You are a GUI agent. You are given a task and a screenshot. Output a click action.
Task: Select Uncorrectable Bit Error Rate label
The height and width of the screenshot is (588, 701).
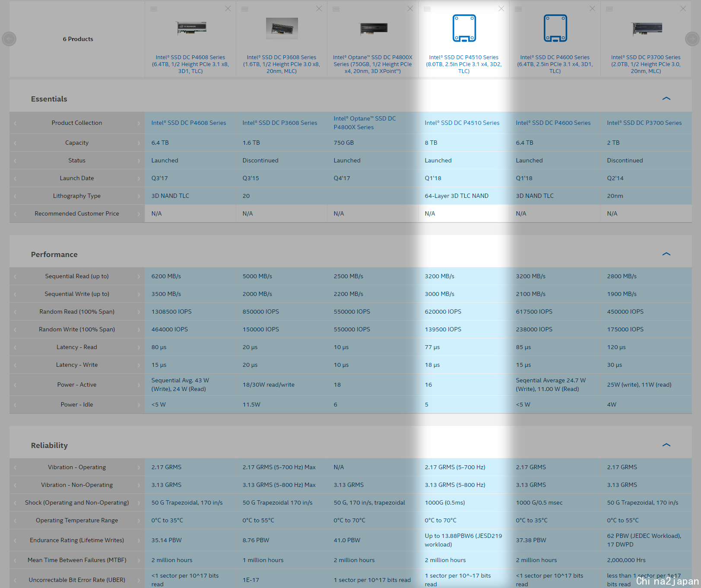(77, 580)
